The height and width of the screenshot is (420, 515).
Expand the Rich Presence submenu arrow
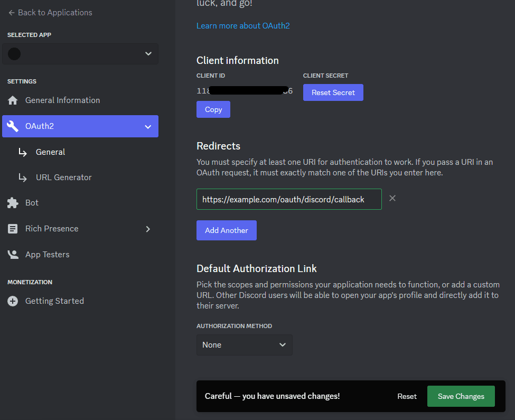pyautogui.click(x=148, y=229)
